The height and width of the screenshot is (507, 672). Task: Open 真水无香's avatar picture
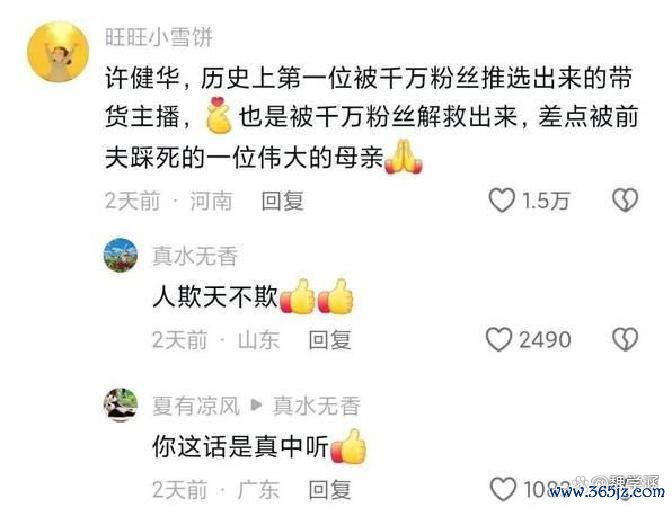click(121, 255)
